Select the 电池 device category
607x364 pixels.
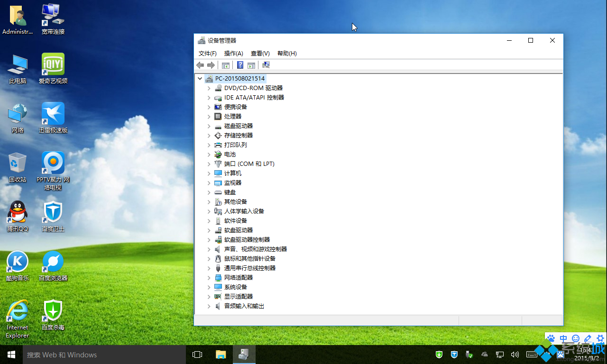point(229,154)
